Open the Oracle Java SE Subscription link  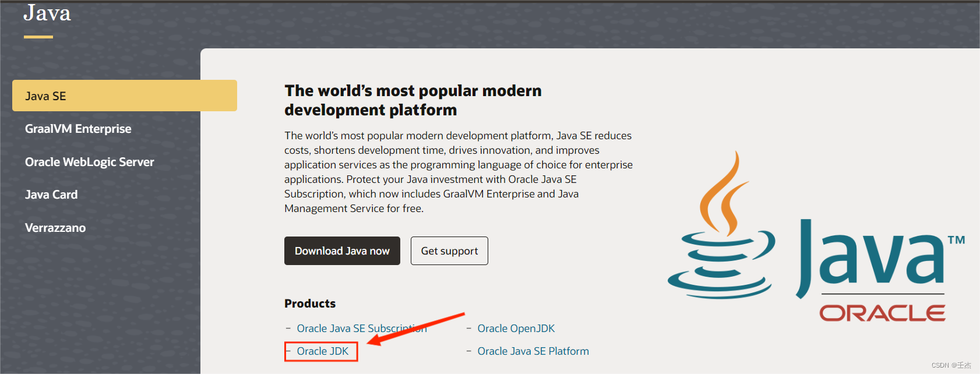(x=362, y=329)
